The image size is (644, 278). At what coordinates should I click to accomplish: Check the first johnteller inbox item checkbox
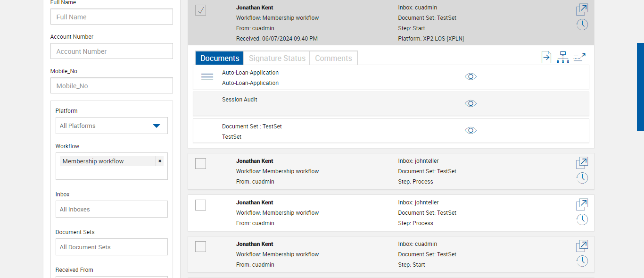coord(200,164)
